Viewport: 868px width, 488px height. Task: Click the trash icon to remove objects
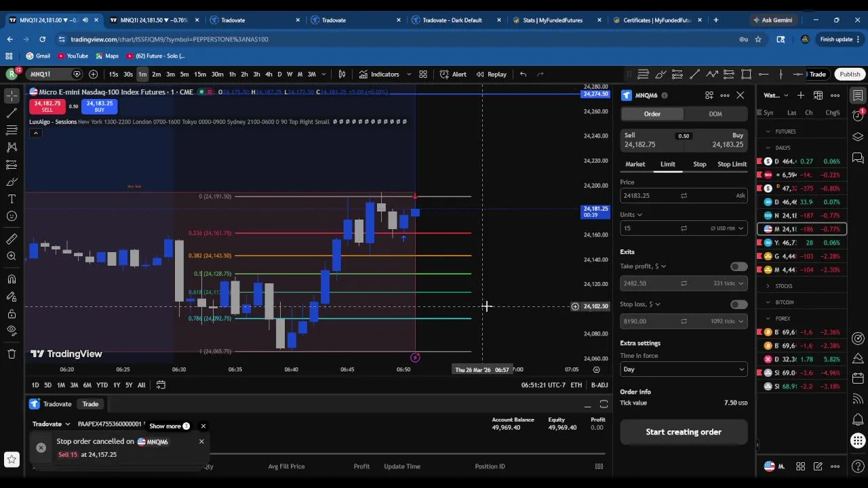pos(12,354)
